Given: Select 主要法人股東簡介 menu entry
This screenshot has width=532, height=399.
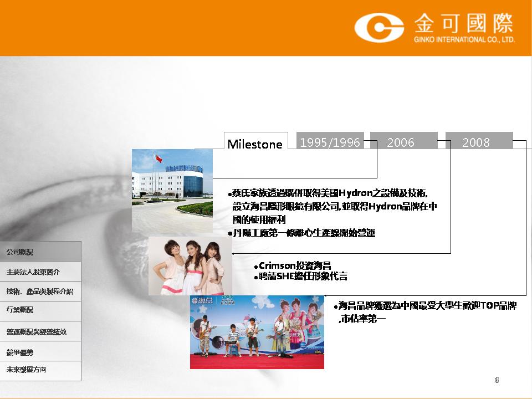Looking at the screenshot, I should pyautogui.click(x=40, y=272).
